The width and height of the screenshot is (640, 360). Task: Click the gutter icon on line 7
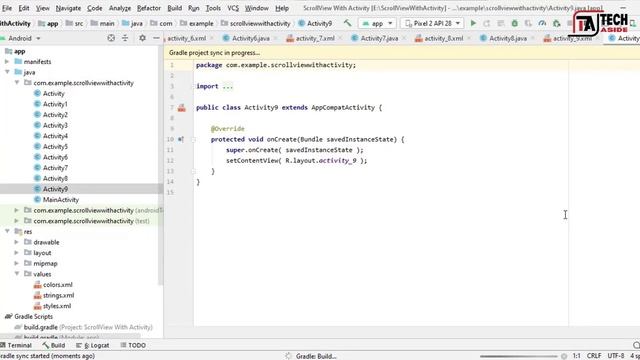coord(182,108)
